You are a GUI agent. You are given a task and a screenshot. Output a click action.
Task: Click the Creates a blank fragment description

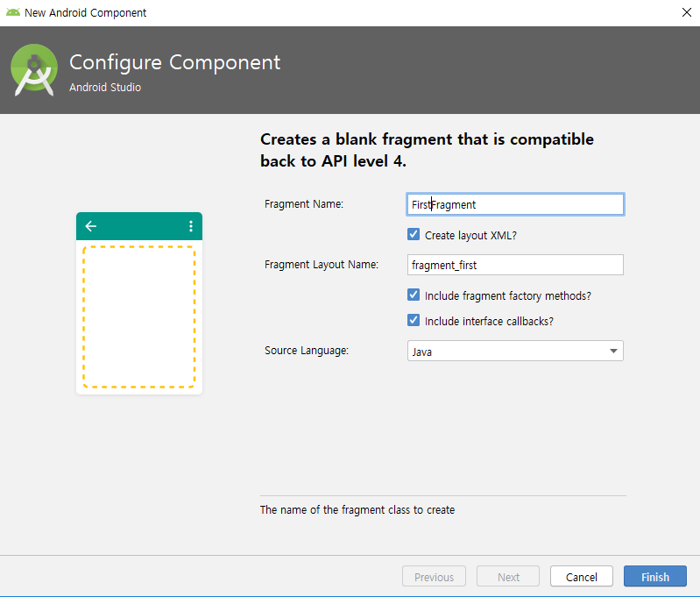tap(427, 150)
